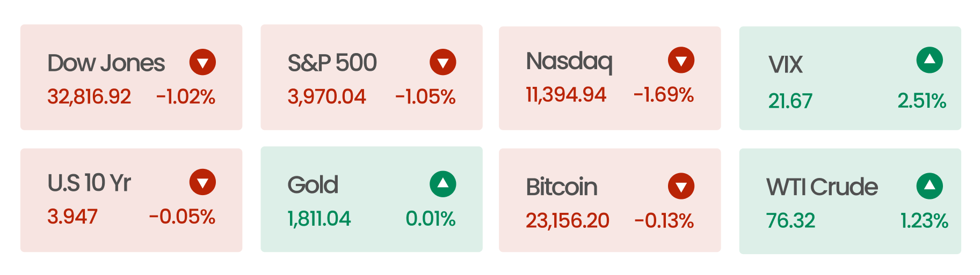This screenshot has height=275, width=980.
Task: Open the Dow Jones title link
Action: click(x=106, y=63)
